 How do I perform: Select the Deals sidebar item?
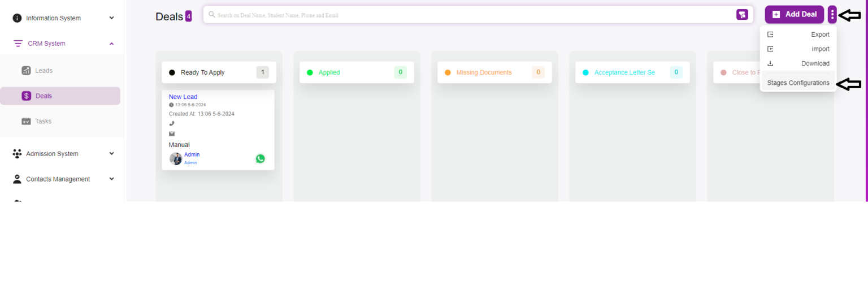[44, 96]
